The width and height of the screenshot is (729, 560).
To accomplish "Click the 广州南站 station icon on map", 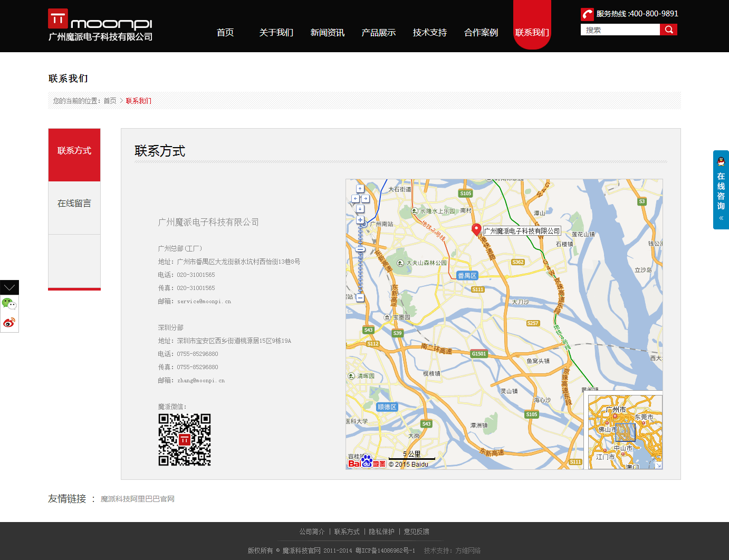I will pyautogui.click(x=364, y=224).
